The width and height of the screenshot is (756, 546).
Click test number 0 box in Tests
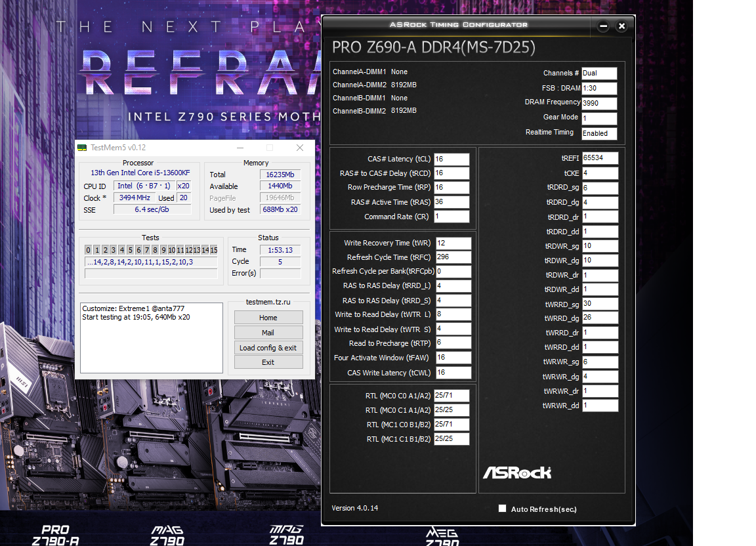[88, 250]
